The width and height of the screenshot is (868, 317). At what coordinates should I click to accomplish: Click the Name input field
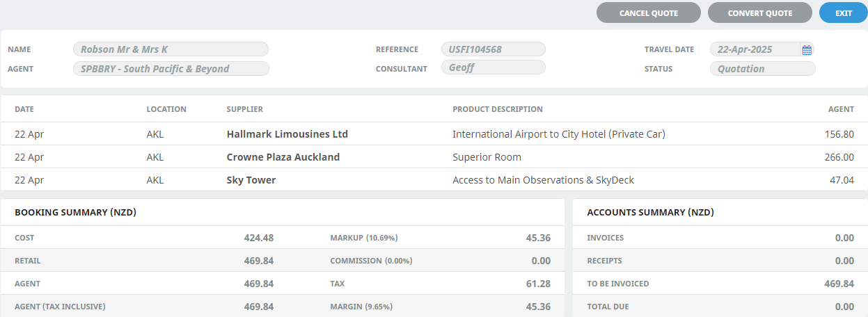pyautogui.click(x=171, y=49)
